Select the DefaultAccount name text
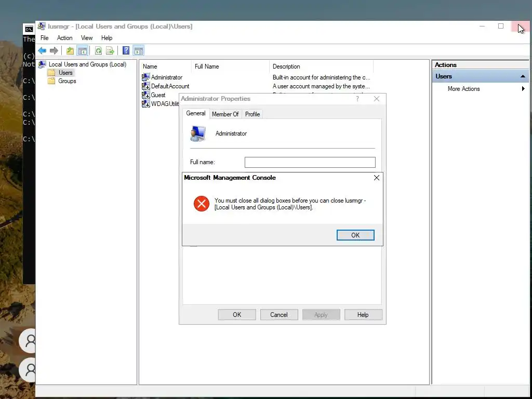 pyautogui.click(x=170, y=86)
